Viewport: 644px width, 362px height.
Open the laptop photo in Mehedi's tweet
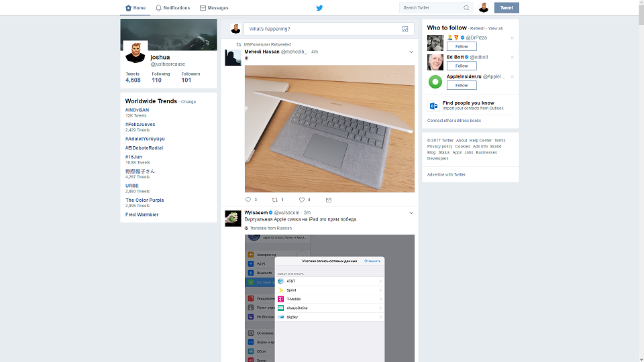coord(329,129)
